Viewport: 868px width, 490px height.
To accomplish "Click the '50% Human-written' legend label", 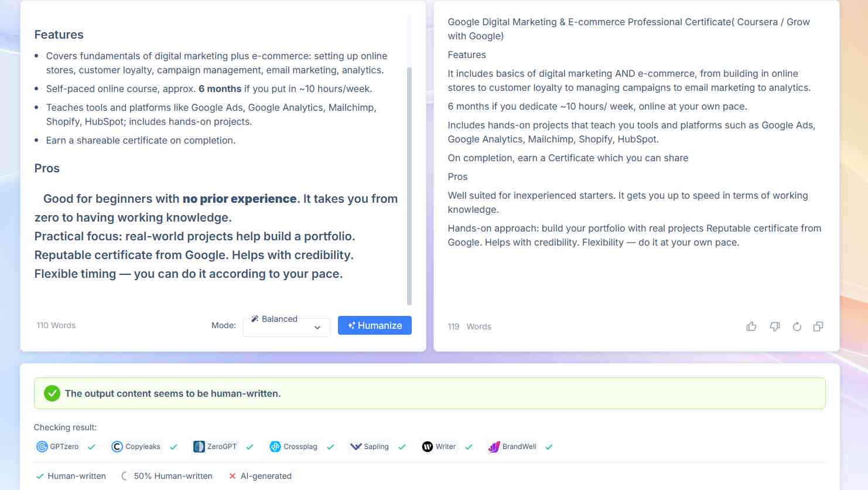I will [173, 476].
